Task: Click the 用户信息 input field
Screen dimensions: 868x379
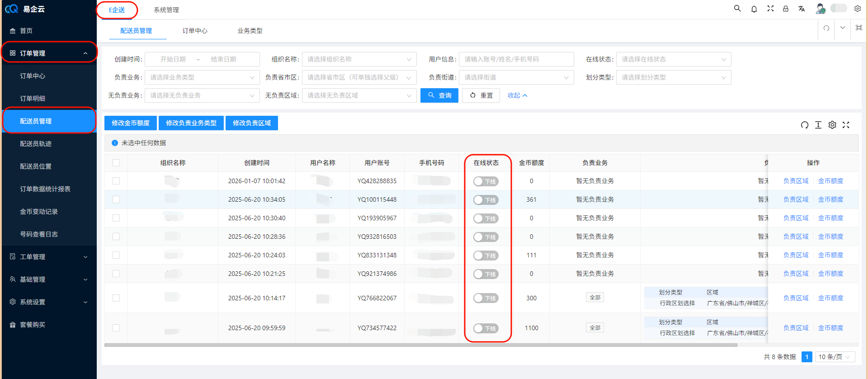Action: (x=516, y=59)
